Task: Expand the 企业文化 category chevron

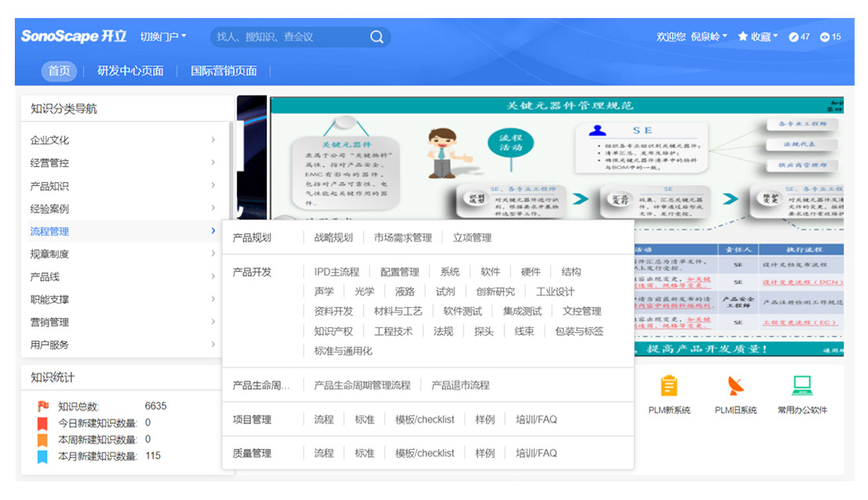Action: click(213, 140)
